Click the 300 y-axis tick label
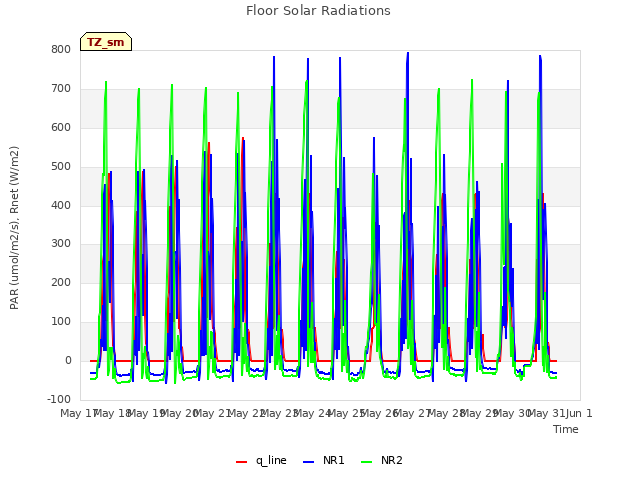The width and height of the screenshot is (640, 480). point(61,244)
